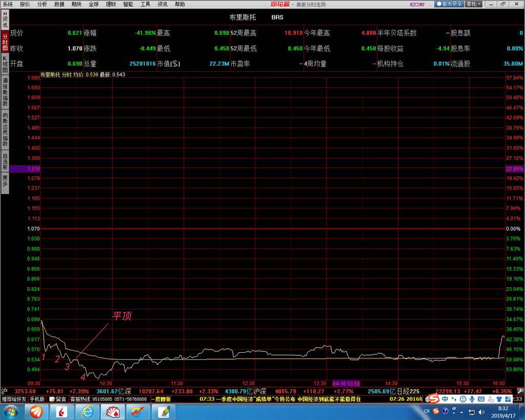Click the 涨幅 value -41.96%

(x=145, y=33)
